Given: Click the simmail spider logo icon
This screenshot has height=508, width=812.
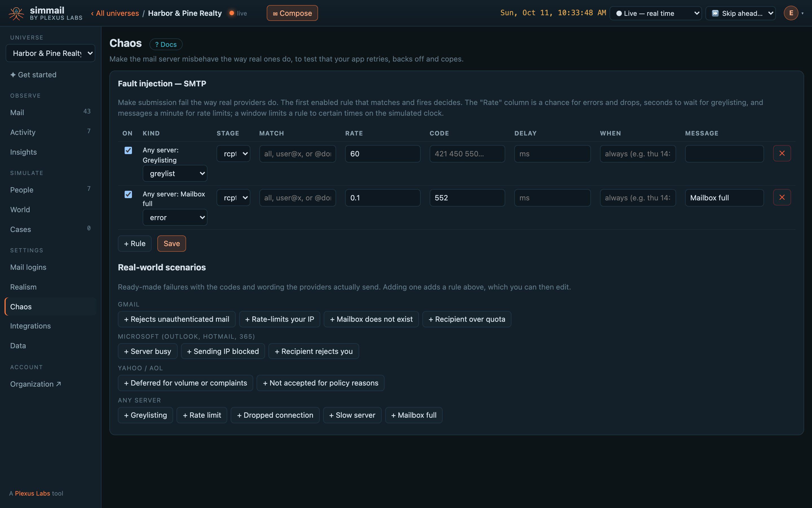Looking at the screenshot, I should coord(16,14).
